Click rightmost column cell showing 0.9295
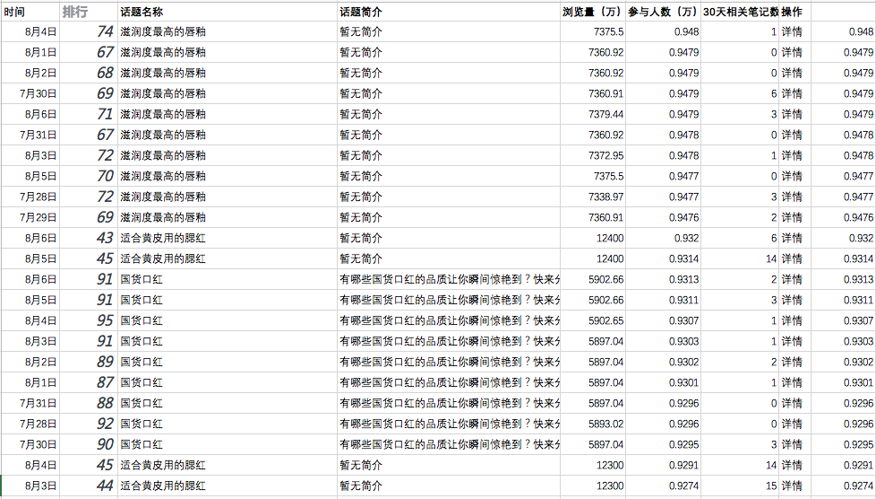 [844, 445]
